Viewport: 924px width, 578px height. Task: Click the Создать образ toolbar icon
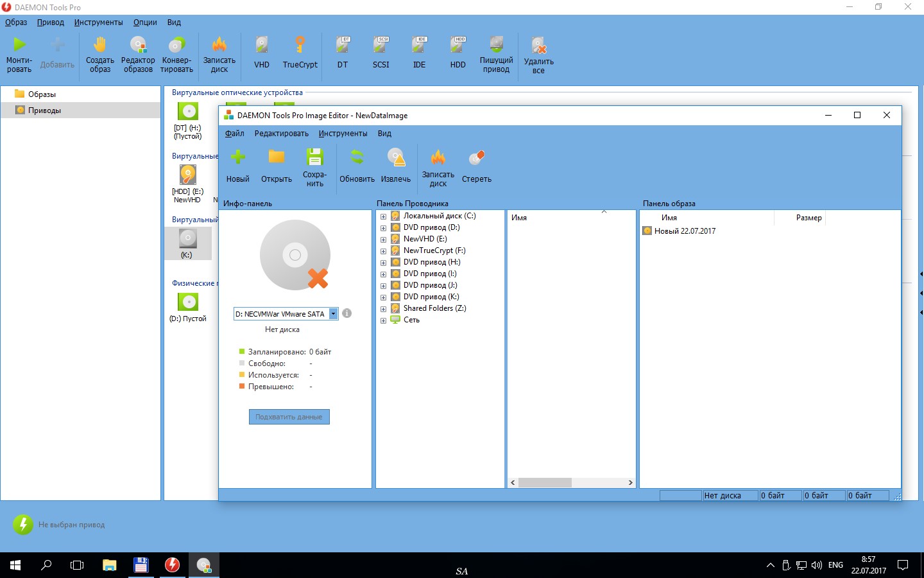(100, 54)
